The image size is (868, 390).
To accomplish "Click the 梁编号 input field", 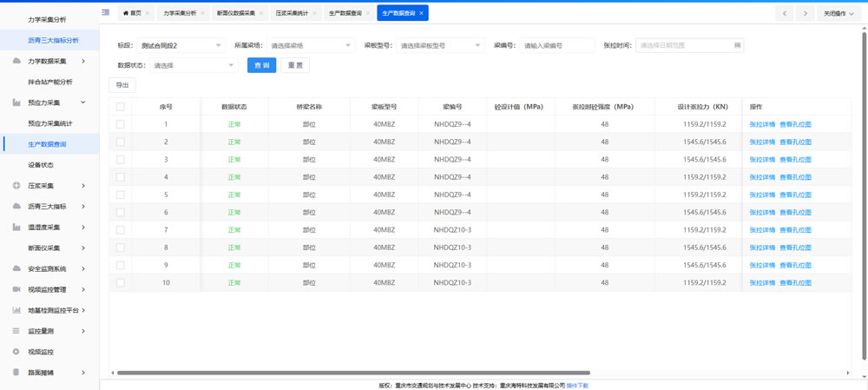I will (x=556, y=45).
